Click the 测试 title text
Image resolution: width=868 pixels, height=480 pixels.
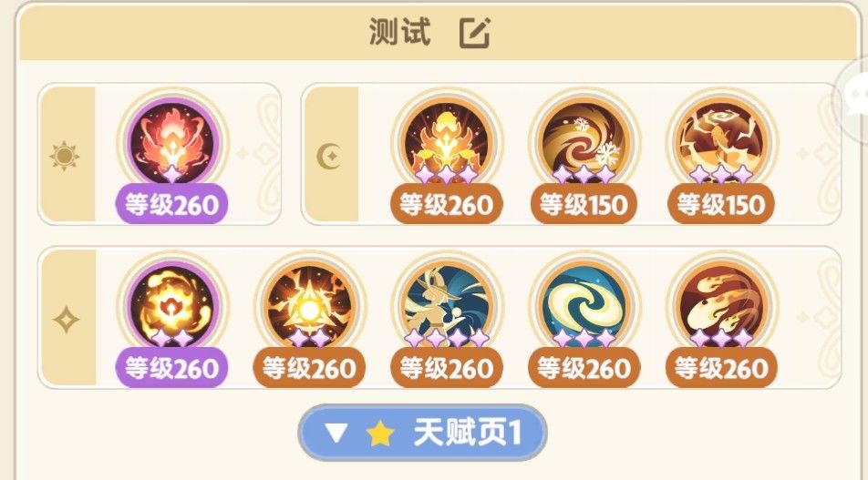click(x=399, y=32)
